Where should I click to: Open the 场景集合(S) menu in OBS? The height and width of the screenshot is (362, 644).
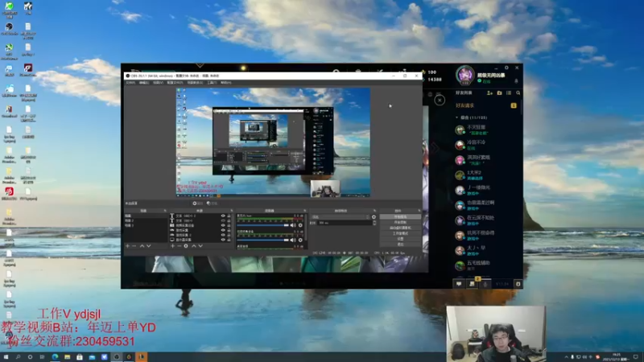point(195,83)
